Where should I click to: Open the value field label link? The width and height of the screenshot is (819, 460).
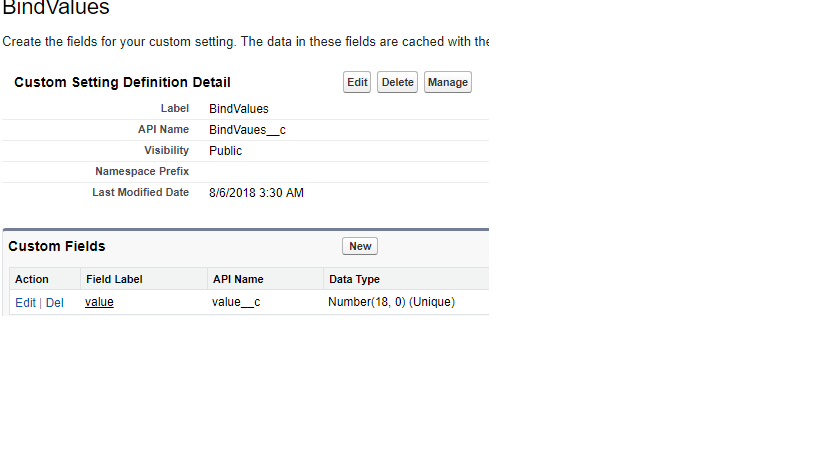99,301
